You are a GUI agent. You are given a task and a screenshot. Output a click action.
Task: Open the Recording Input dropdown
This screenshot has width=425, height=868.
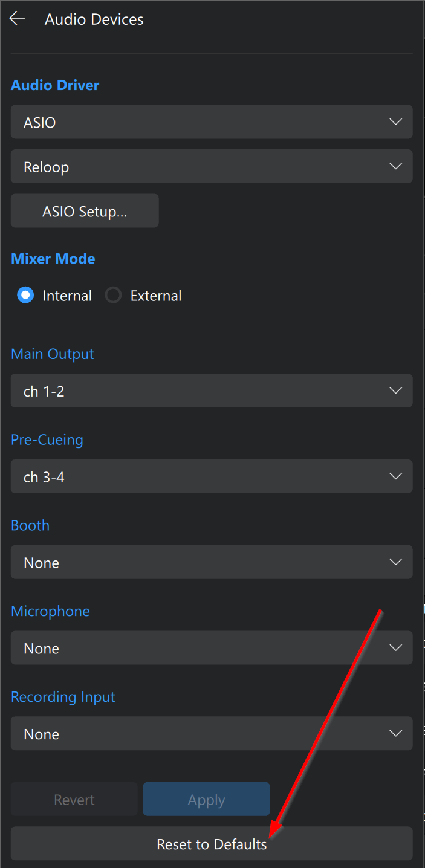click(212, 734)
